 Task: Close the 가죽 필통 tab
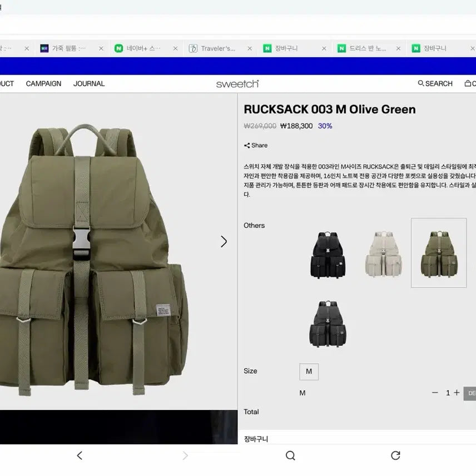[x=101, y=48]
